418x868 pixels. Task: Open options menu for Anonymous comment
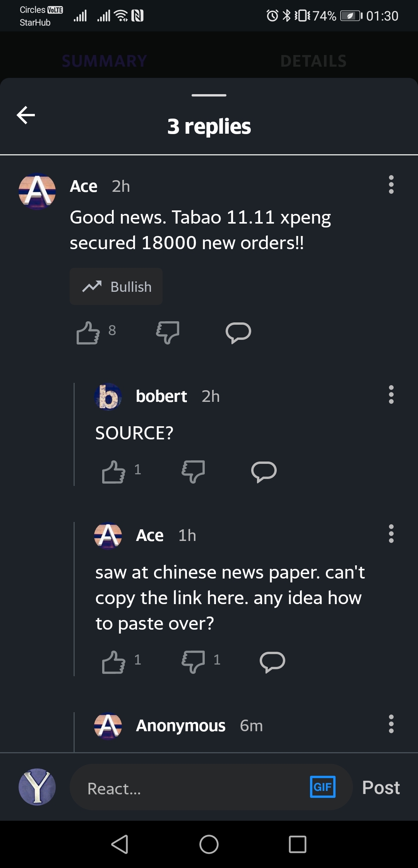click(x=391, y=724)
